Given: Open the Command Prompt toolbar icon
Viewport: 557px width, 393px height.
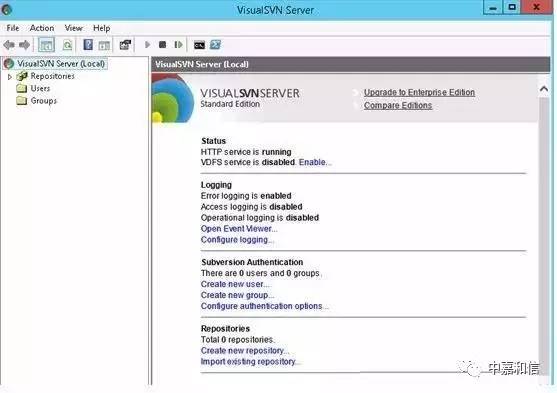Looking at the screenshot, I should coord(199,45).
